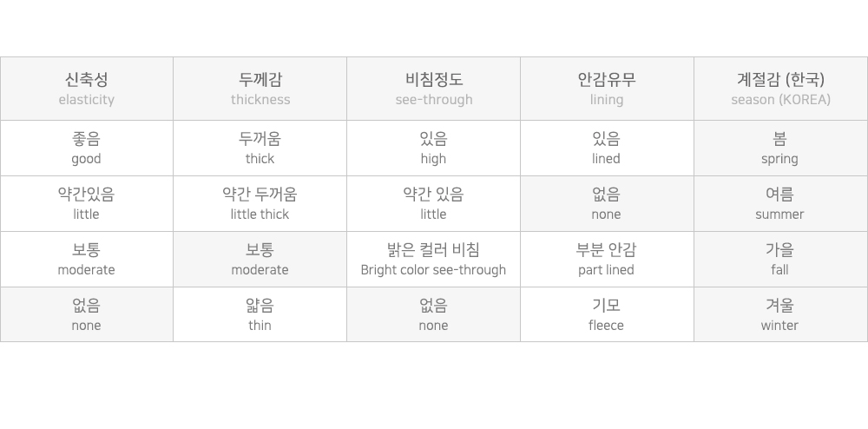The height and width of the screenshot is (429, 868).
Task: Click the lining column header
Action: 607,89
